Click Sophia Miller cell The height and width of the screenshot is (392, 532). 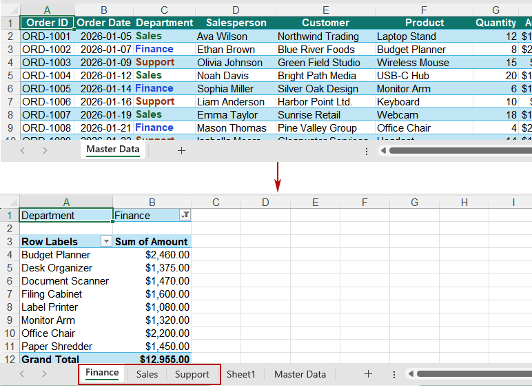[x=236, y=89]
